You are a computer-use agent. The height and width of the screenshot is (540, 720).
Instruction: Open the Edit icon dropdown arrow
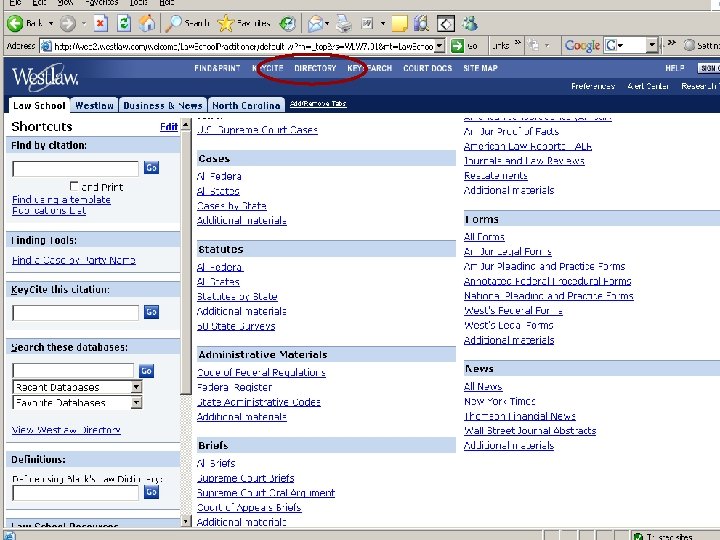382,23
